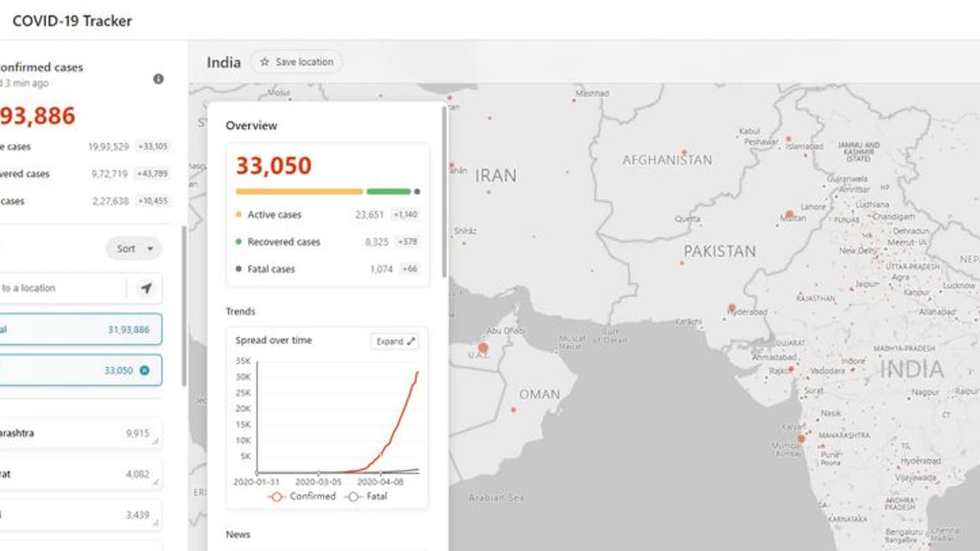The width and height of the screenshot is (980, 551).
Task: Click the go to a location search field
Action: coord(61,289)
